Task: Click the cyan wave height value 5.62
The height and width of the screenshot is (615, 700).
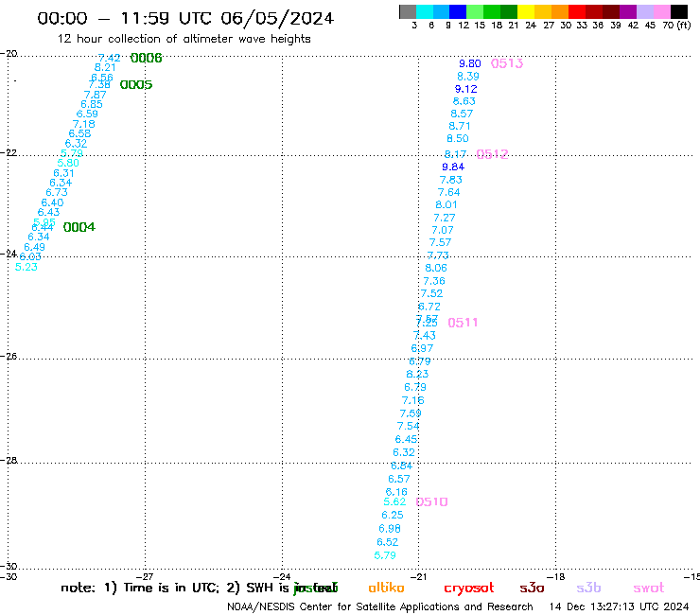Action: point(394,501)
